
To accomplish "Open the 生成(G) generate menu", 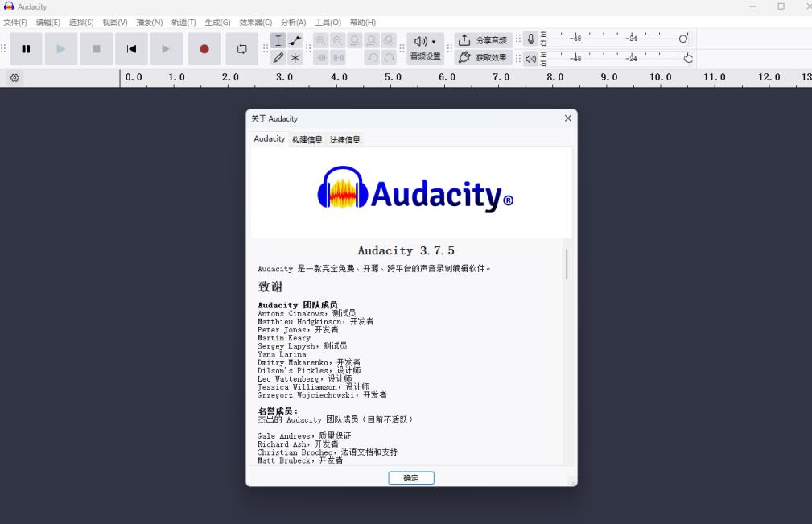I will [217, 23].
